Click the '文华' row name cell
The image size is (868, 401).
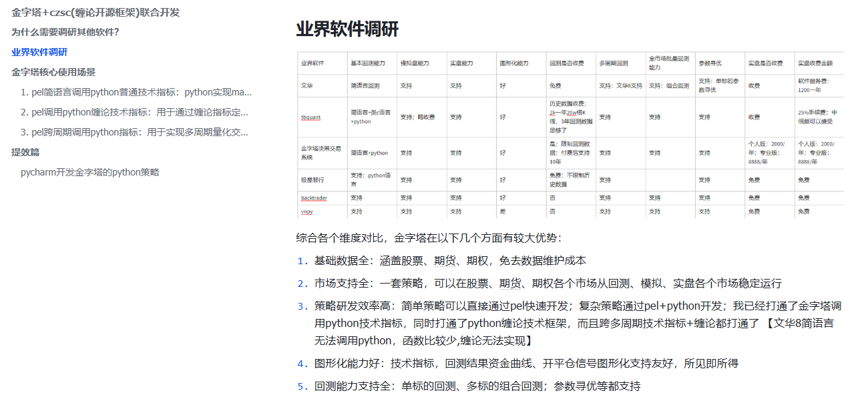(322, 85)
